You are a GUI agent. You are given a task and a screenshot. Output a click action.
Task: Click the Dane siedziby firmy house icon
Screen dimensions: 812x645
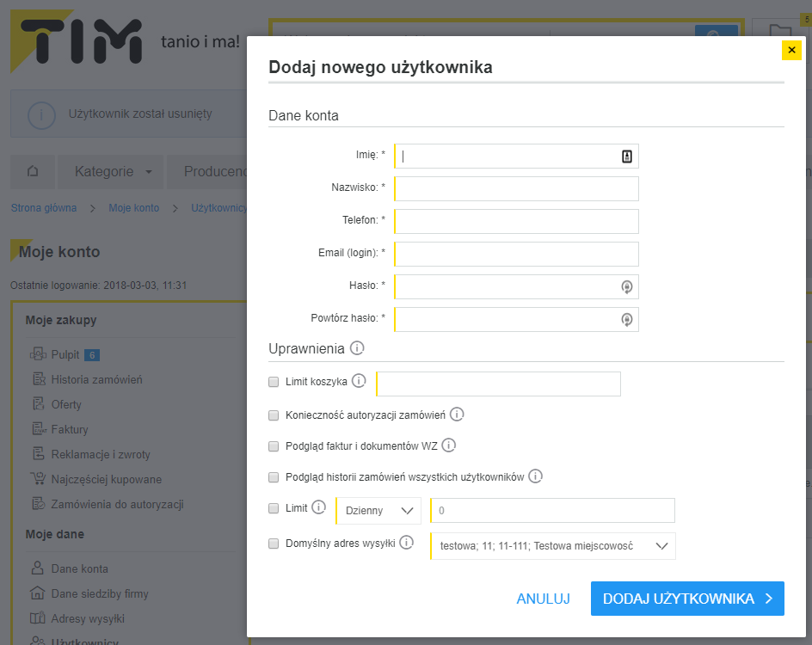click(37, 593)
